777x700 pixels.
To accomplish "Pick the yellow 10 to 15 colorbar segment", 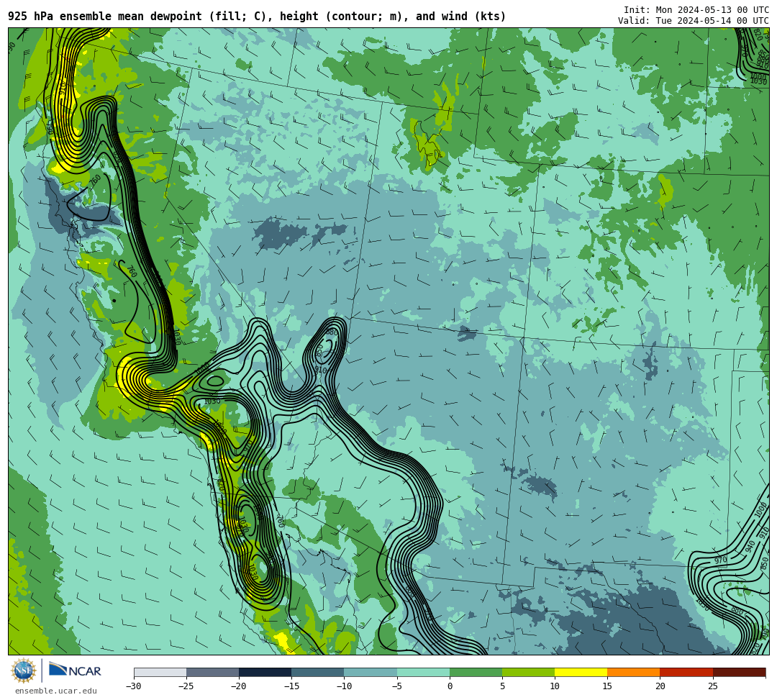I will [x=581, y=672].
